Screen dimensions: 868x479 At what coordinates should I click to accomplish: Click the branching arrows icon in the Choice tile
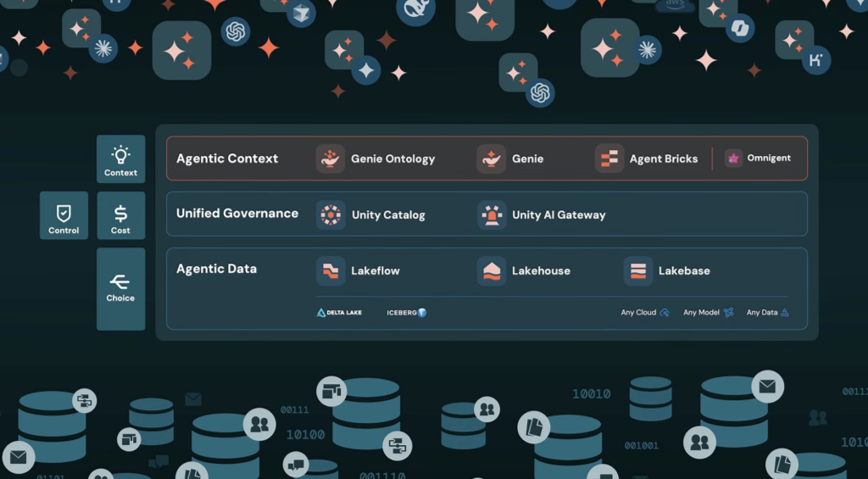tap(120, 281)
